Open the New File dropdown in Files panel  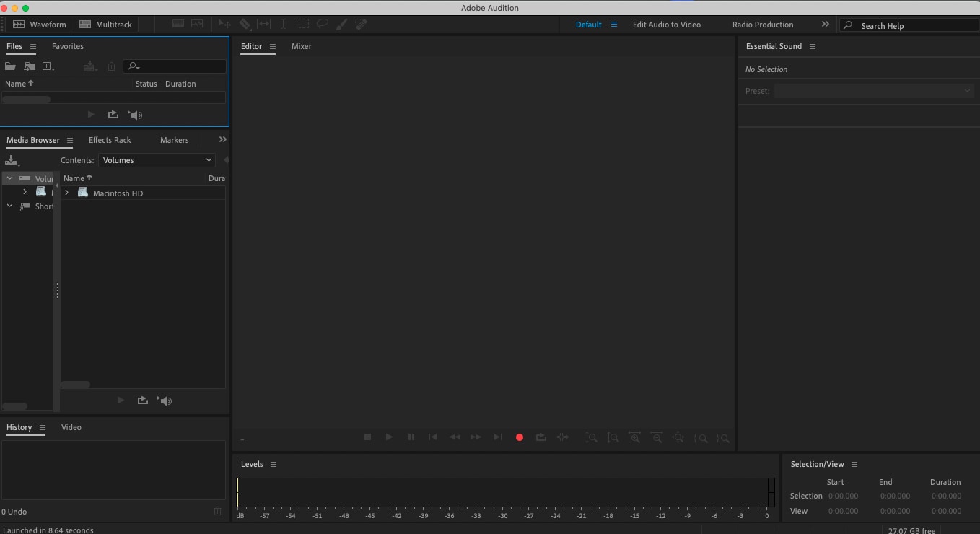click(x=49, y=66)
